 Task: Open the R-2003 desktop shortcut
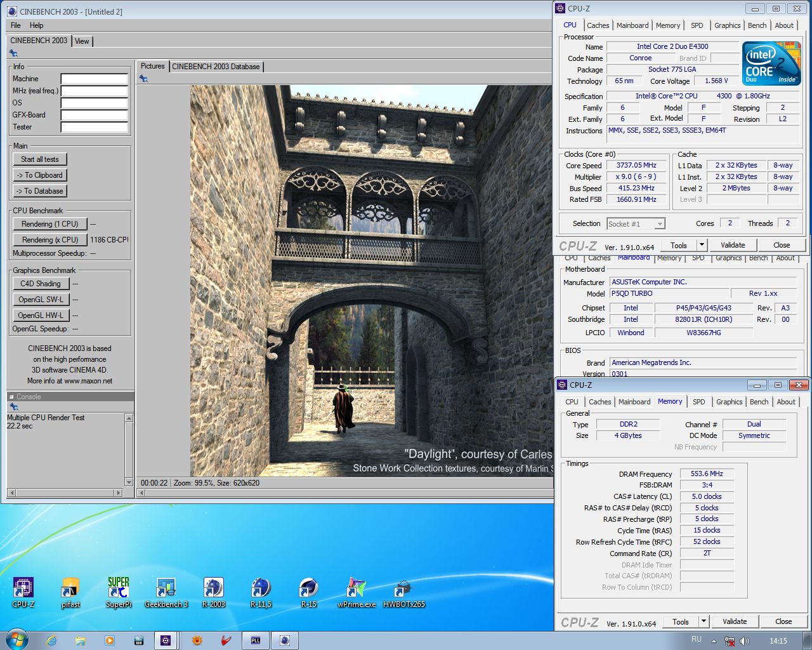pos(214,592)
